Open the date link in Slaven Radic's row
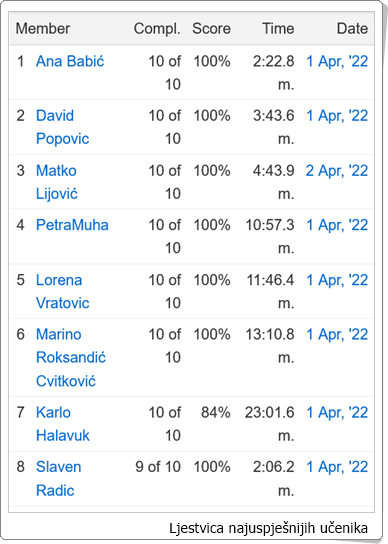This screenshot has width=388, height=544. [x=337, y=467]
